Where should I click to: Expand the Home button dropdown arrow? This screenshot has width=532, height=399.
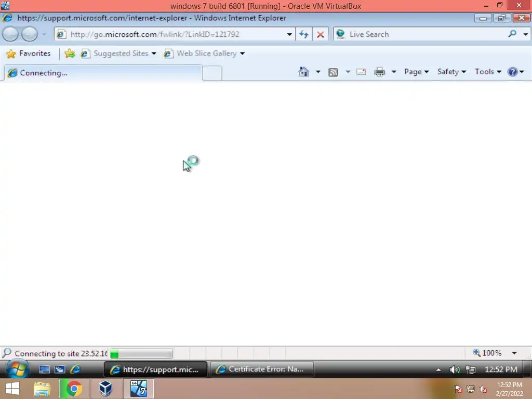(x=318, y=72)
